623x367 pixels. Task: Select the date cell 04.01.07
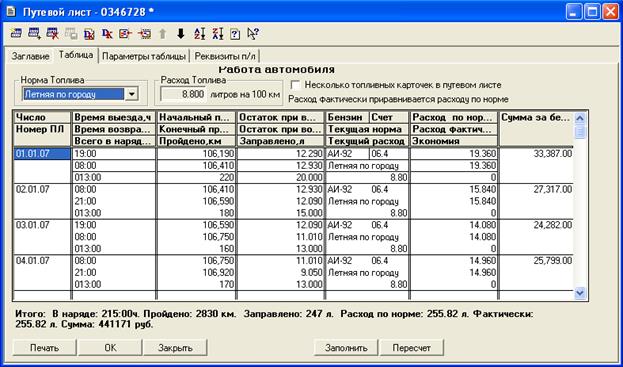point(42,261)
